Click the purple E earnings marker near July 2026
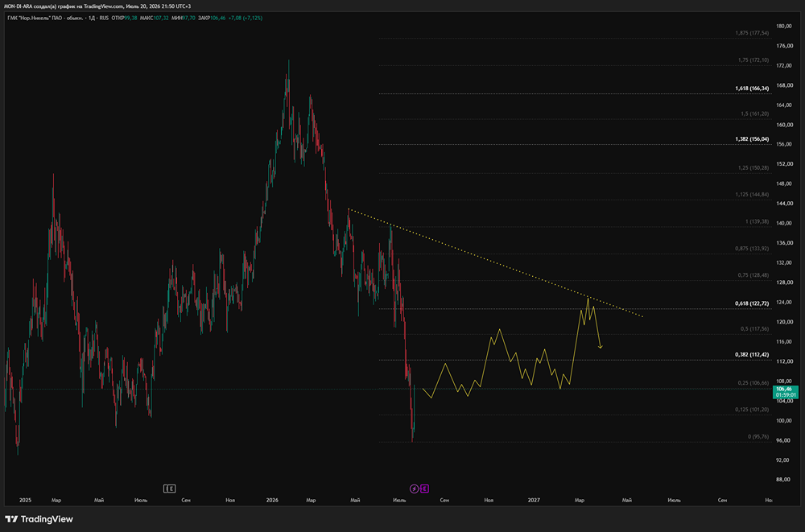Viewport: 805px width, 532px height. coord(424,489)
